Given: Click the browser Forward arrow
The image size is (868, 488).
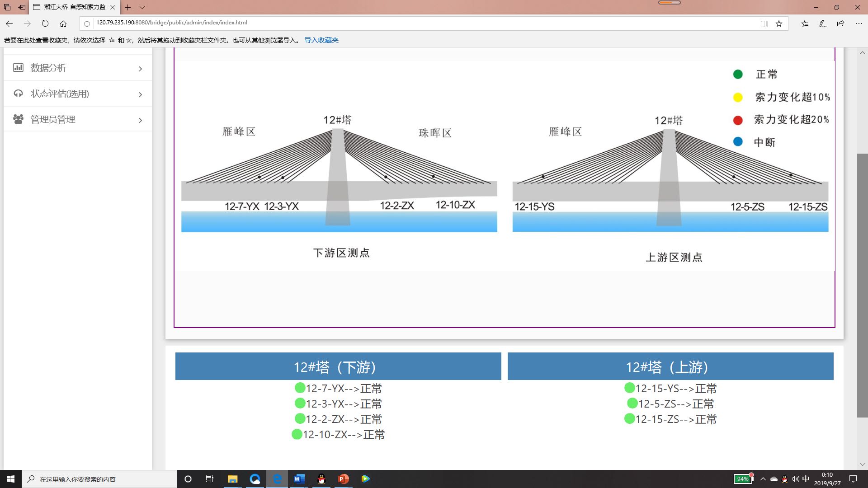Looking at the screenshot, I should pos(27,23).
